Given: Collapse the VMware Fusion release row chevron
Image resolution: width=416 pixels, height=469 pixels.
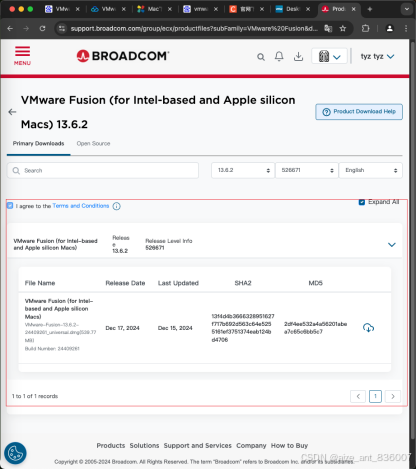Looking at the screenshot, I should pyautogui.click(x=392, y=245).
